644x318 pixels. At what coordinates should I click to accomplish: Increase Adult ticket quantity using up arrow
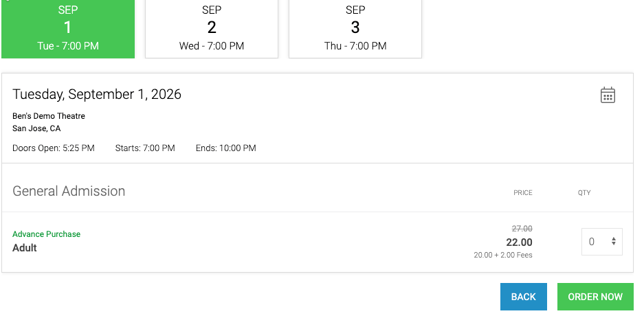click(x=613, y=239)
